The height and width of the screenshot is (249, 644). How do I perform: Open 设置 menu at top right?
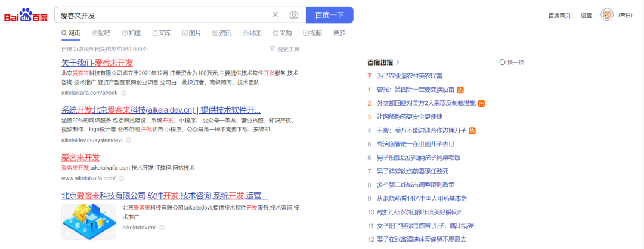[586, 16]
